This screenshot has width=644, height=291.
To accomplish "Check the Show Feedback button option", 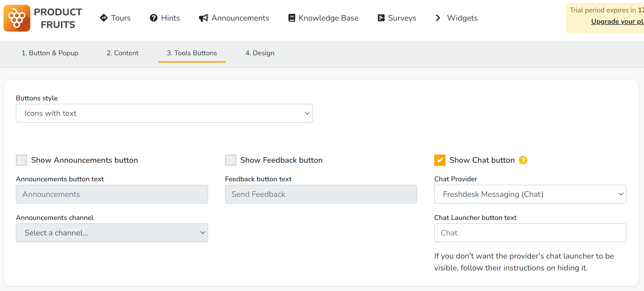I will [231, 160].
